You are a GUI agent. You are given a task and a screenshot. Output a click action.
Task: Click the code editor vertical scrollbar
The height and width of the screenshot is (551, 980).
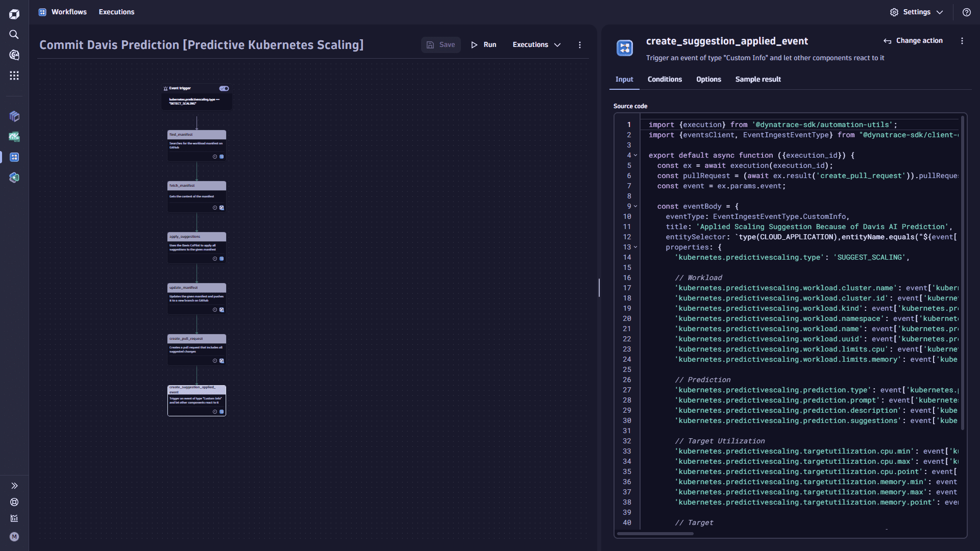963,273
